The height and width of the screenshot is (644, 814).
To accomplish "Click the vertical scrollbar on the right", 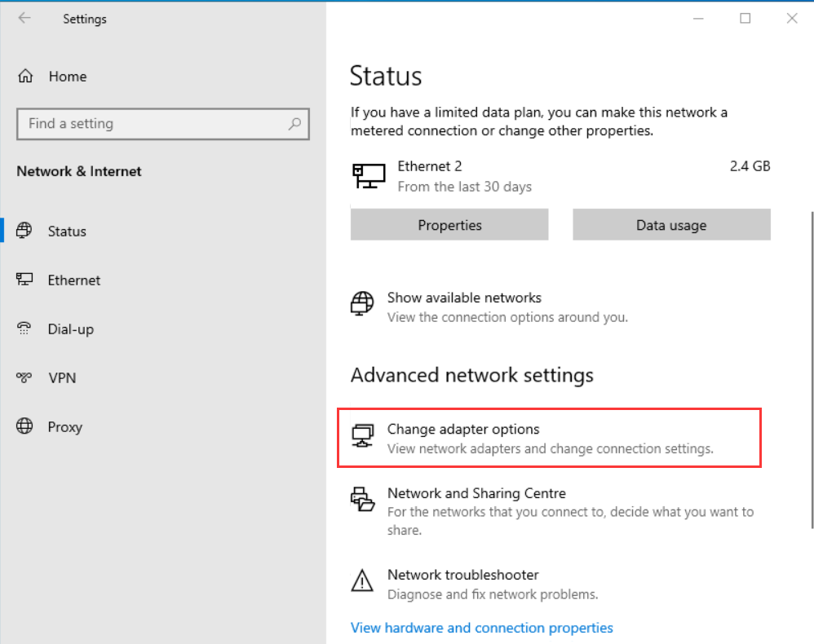I will point(811,367).
